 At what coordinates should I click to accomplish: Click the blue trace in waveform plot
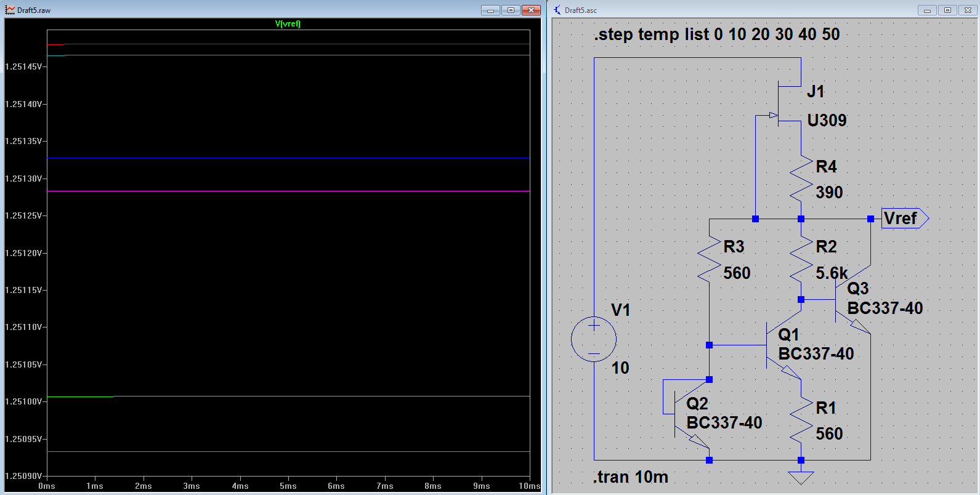[x=288, y=158]
